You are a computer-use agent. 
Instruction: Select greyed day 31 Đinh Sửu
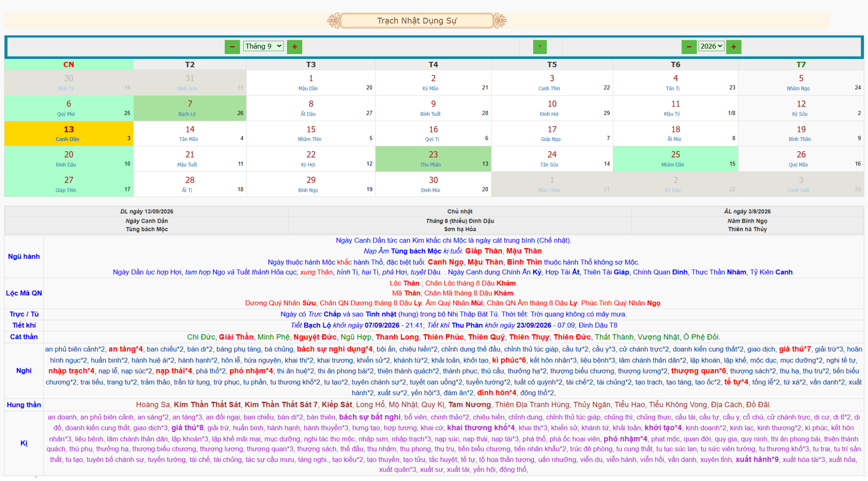click(x=190, y=83)
